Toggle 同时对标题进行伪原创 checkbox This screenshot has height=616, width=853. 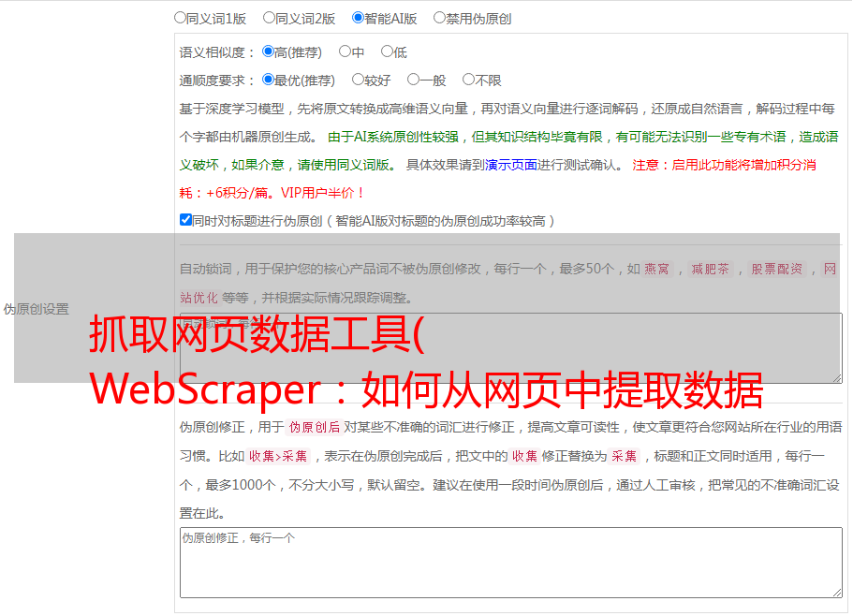point(185,220)
